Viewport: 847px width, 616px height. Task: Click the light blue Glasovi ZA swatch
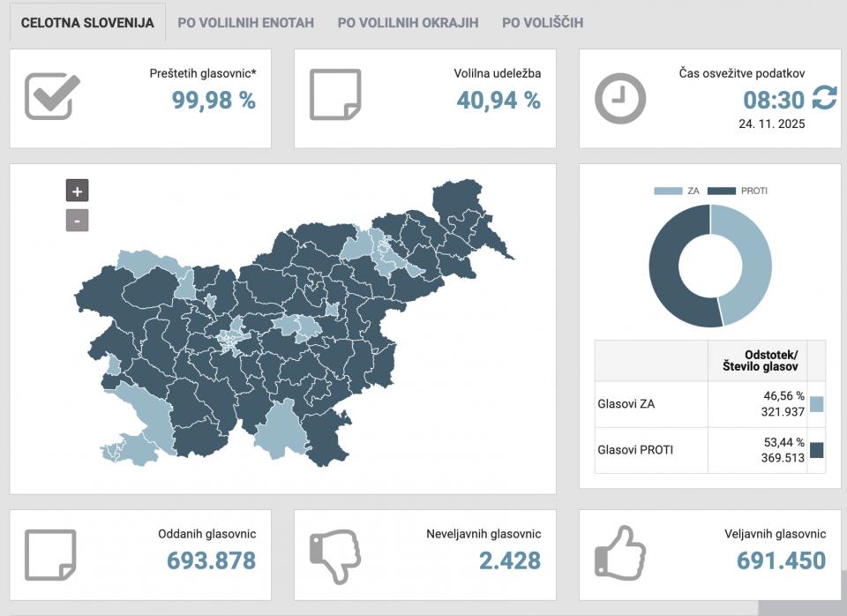tap(816, 404)
